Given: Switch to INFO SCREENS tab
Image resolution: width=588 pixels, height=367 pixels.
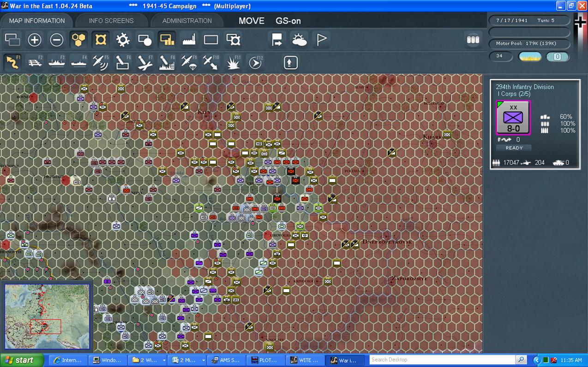Looking at the screenshot, I should click(111, 21).
